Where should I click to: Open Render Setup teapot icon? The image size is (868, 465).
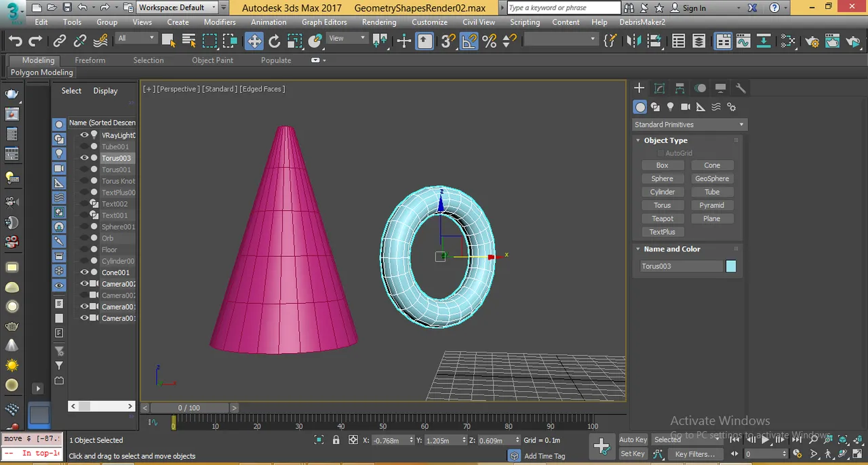click(813, 41)
